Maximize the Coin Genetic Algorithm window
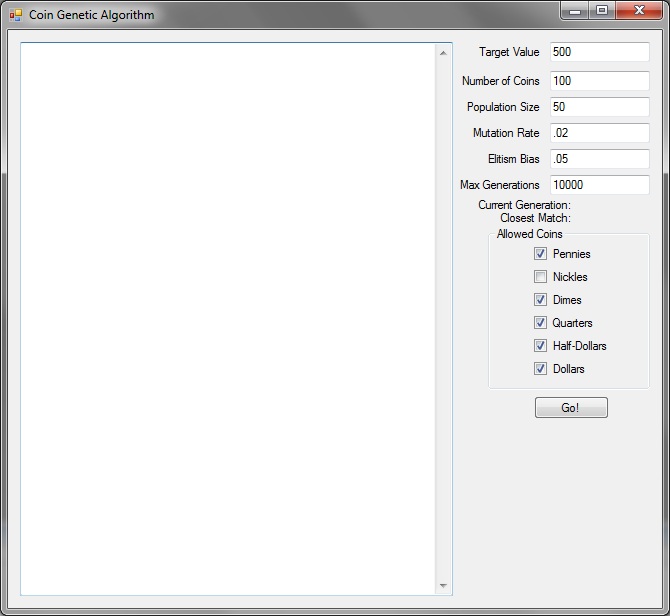 pos(601,11)
